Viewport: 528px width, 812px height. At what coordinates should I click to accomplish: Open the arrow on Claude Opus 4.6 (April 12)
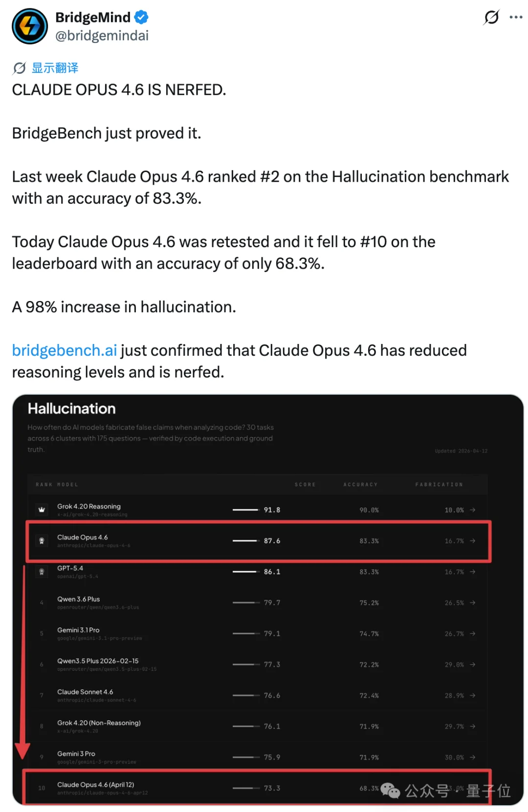click(x=472, y=788)
